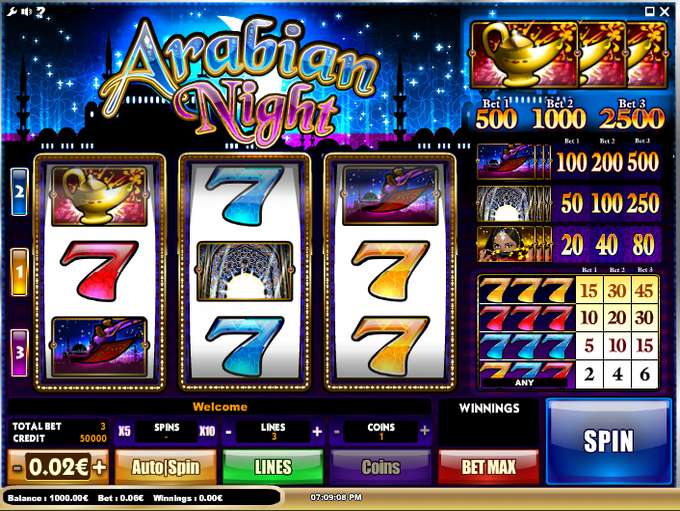Select payline 1 indicator
Screen dimensions: 680x511
[x=19, y=272]
